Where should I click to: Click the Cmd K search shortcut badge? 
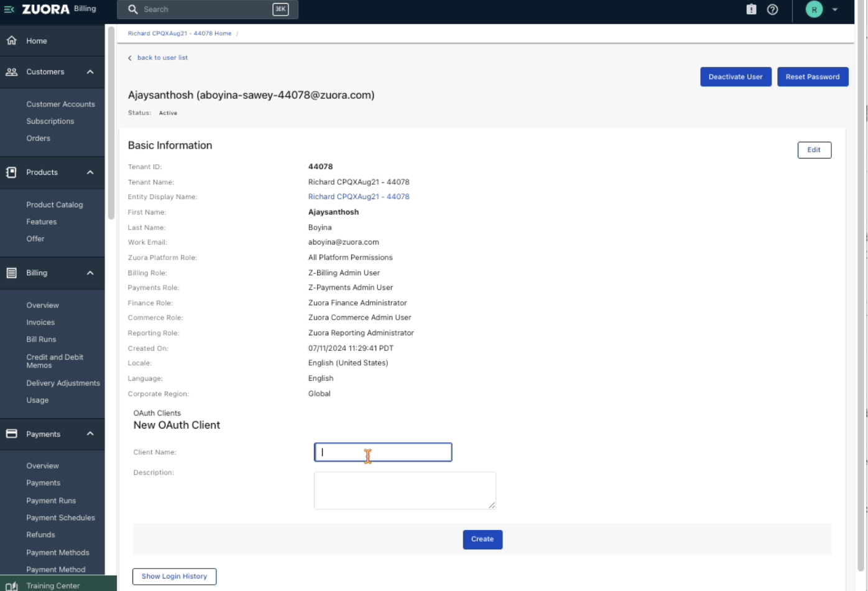[x=280, y=9]
